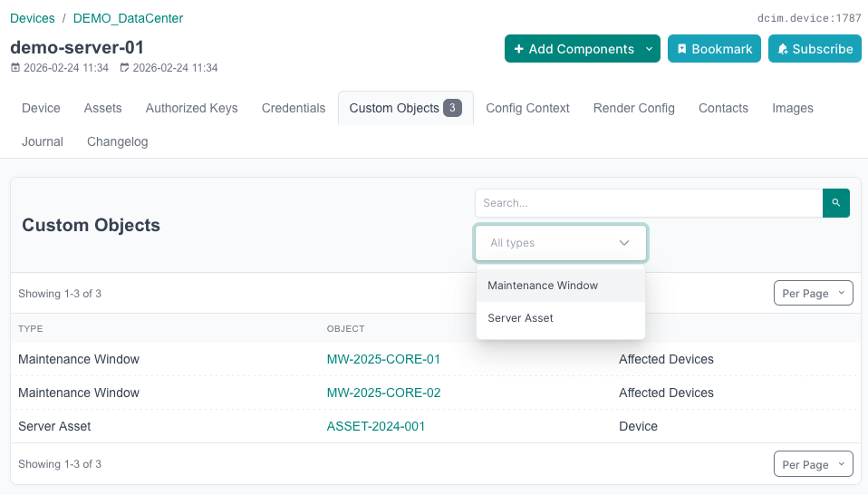Image resolution: width=868 pixels, height=495 pixels.
Task: Go to the Devices breadcrumb link
Action: 33,18
